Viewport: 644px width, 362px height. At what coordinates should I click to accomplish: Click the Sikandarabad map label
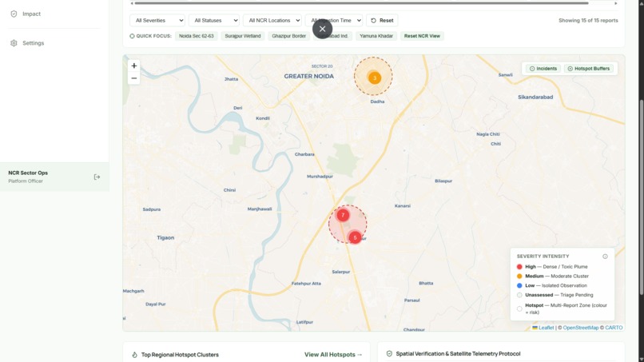(x=535, y=97)
